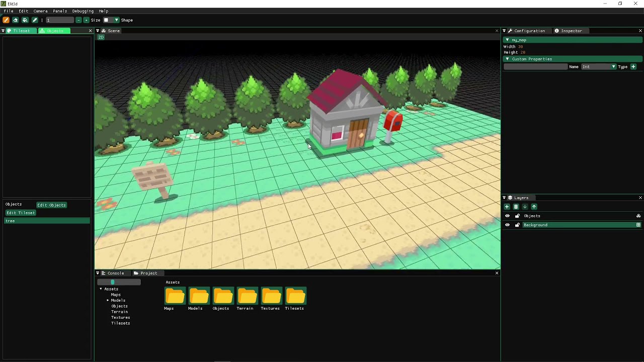Image resolution: width=644 pixels, height=362 pixels.
Task: Select the tree object entry
Action: 47,221
